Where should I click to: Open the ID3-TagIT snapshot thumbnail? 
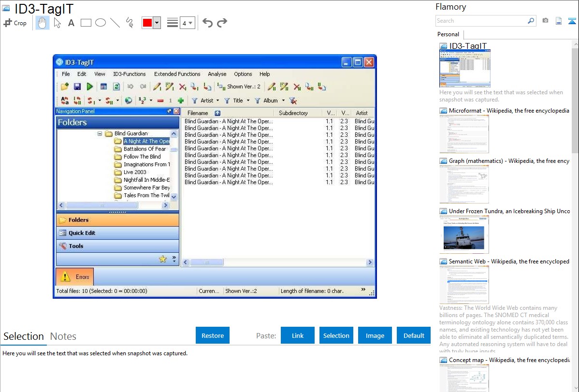click(x=465, y=68)
